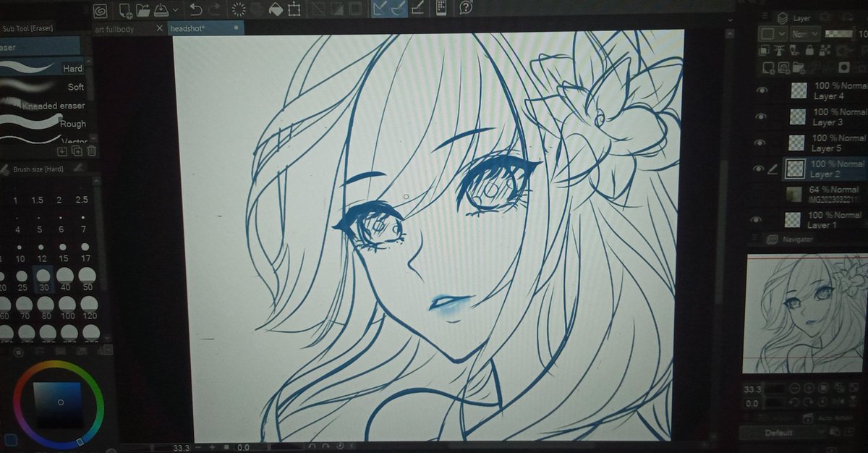The width and height of the screenshot is (868, 453).
Task: Create a new raster layer
Action: coord(769,68)
